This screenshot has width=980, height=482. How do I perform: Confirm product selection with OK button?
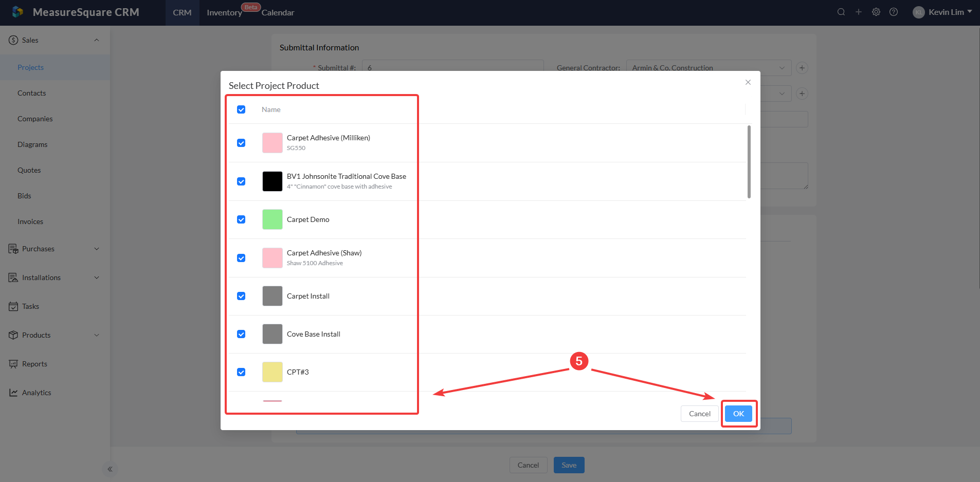tap(738, 414)
